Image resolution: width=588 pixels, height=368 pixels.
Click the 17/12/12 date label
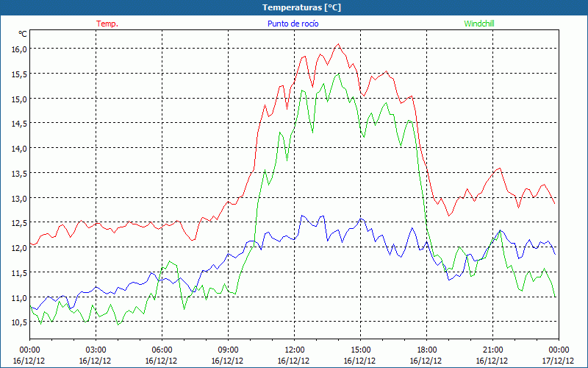[x=558, y=361]
